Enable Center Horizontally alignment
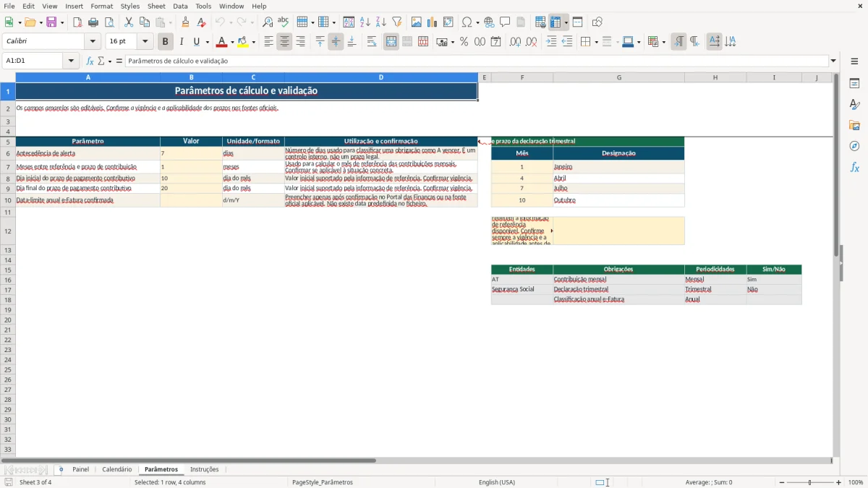868x488 pixels. point(284,42)
